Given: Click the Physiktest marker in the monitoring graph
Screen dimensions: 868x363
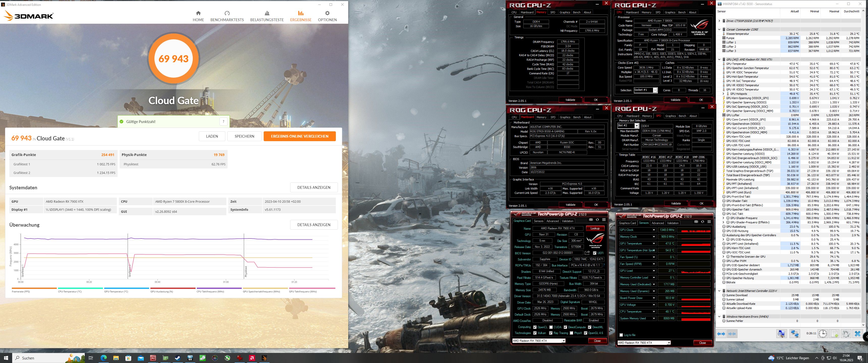Looking at the screenshot, I should pos(246,271).
